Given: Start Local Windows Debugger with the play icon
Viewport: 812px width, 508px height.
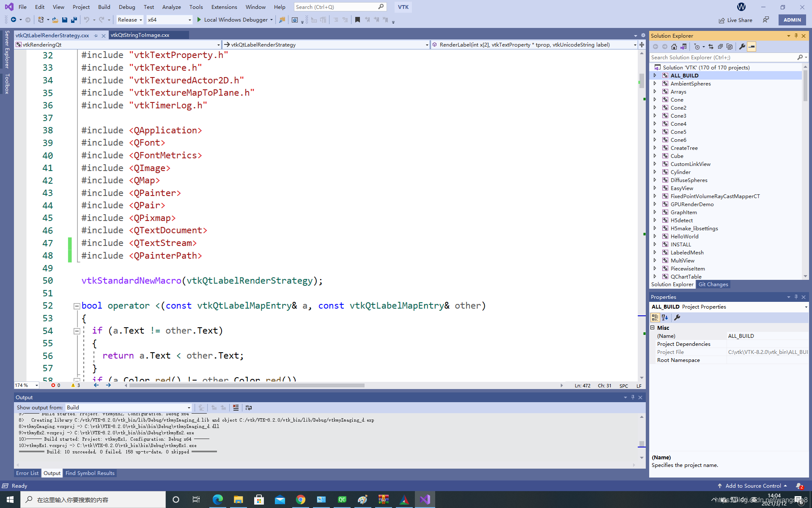Looking at the screenshot, I should click(199, 19).
